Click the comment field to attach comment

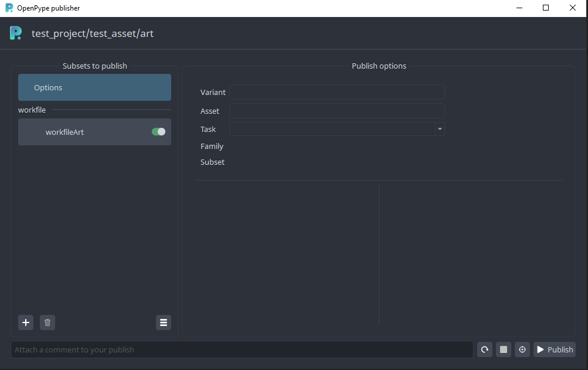pyautogui.click(x=242, y=349)
